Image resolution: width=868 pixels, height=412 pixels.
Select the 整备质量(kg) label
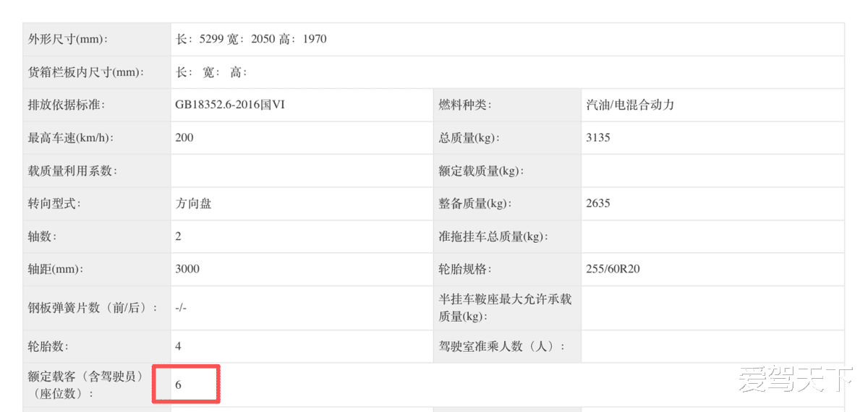pos(475,204)
